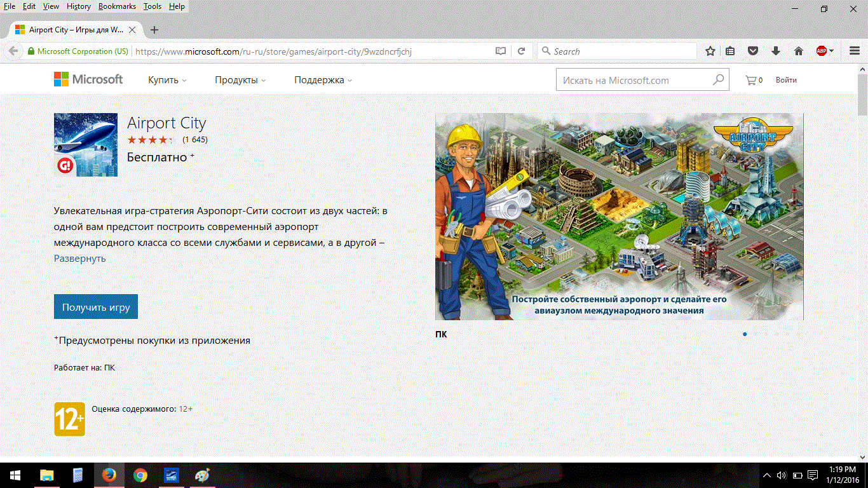Open the shopping cart icon

pyautogui.click(x=751, y=80)
